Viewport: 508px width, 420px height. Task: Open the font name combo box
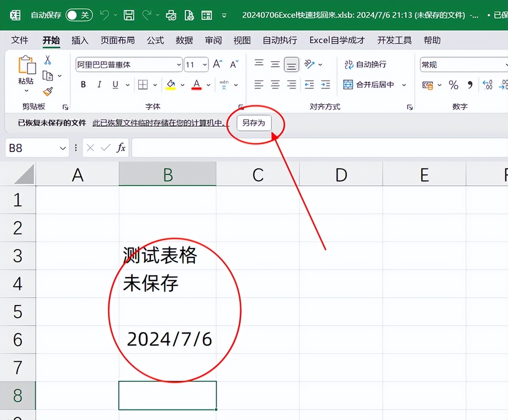pos(129,64)
